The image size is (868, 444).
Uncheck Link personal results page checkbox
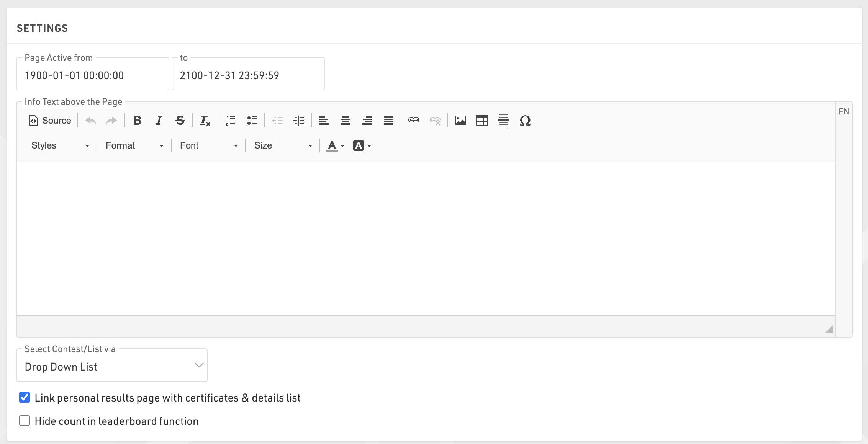click(25, 398)
